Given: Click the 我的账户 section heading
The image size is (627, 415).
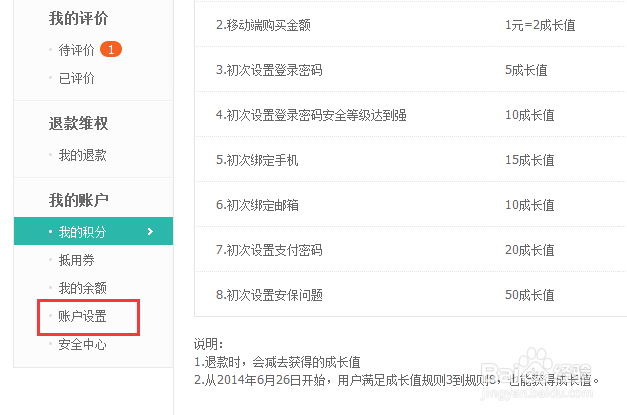Looking at the screenshot, I should [79, 200].
